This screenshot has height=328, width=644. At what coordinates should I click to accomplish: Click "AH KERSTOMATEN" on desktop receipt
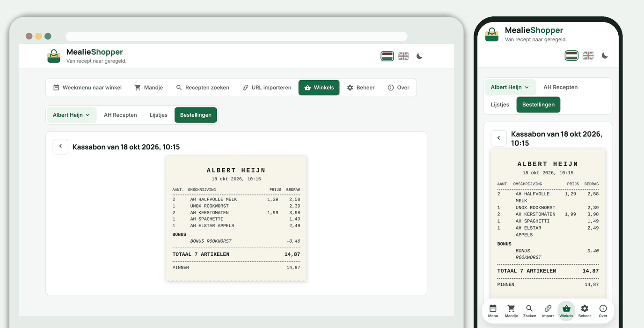209,212
